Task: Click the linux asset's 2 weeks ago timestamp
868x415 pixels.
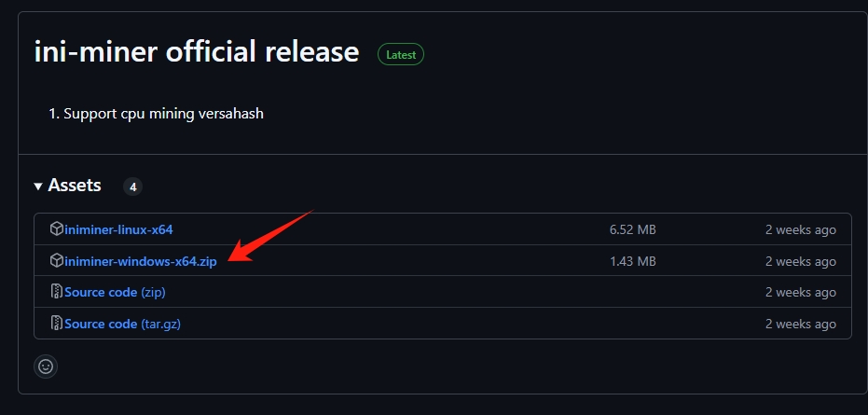Action: click(801, 229)
